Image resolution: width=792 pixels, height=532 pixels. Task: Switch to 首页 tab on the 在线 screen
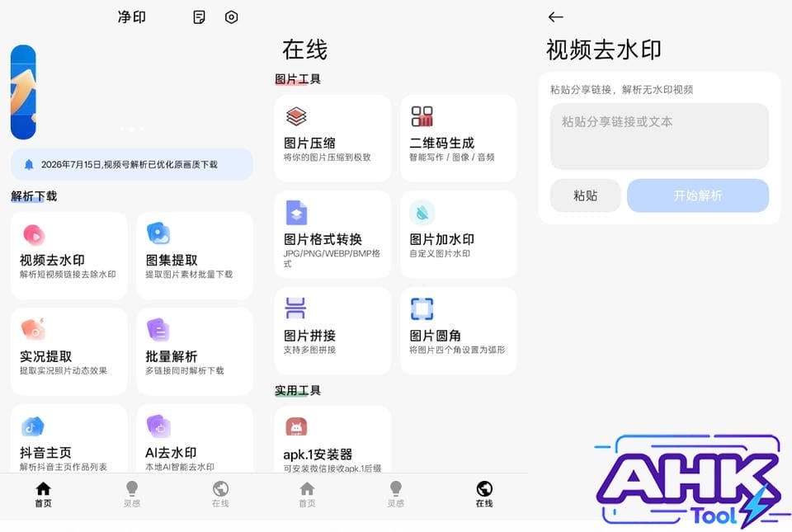click(x=307, y=494)
